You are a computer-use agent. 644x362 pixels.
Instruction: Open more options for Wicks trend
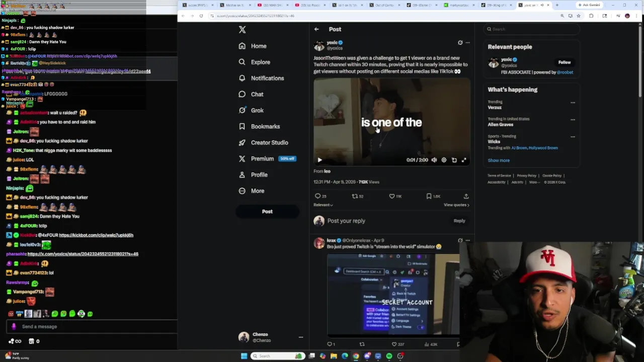[x=573, y=137]
